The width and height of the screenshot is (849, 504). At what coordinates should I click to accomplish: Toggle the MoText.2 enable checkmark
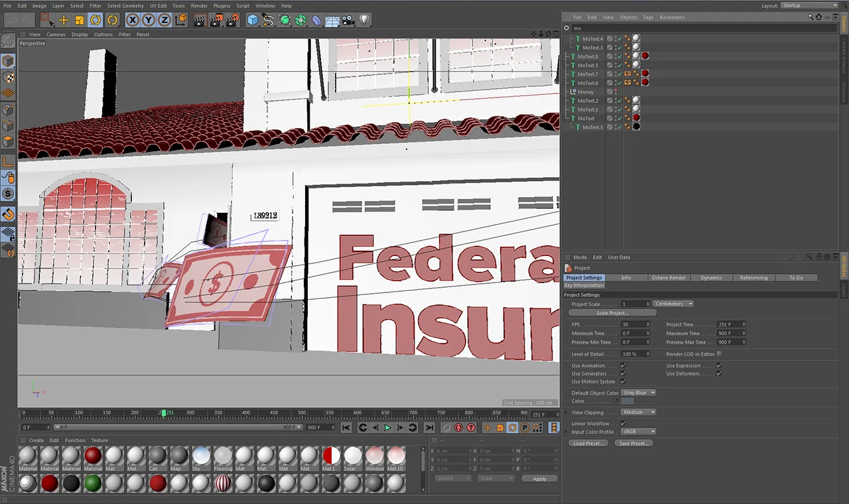coord(620,101)
